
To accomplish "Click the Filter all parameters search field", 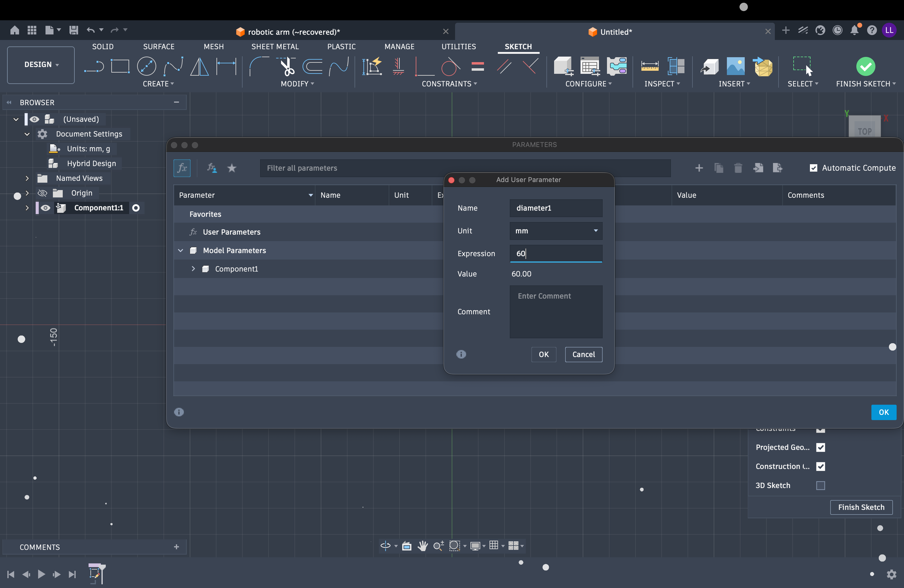I will coord(465,168).
